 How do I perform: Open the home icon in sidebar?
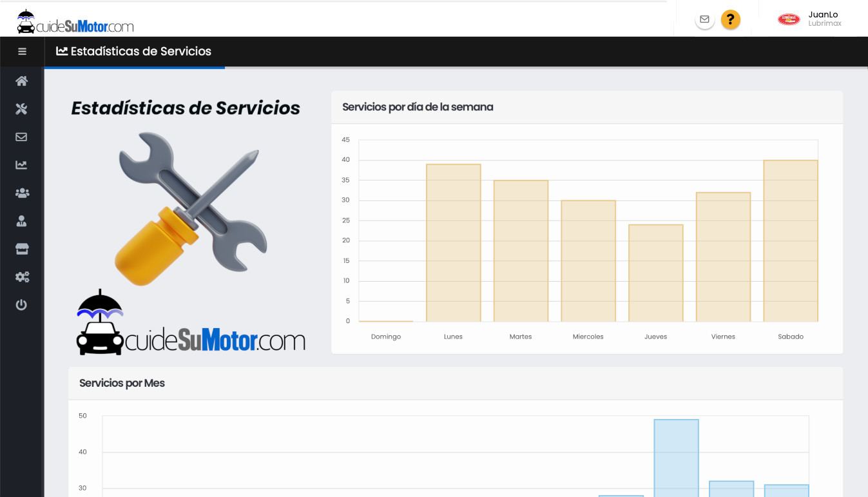tap(22, 81)
